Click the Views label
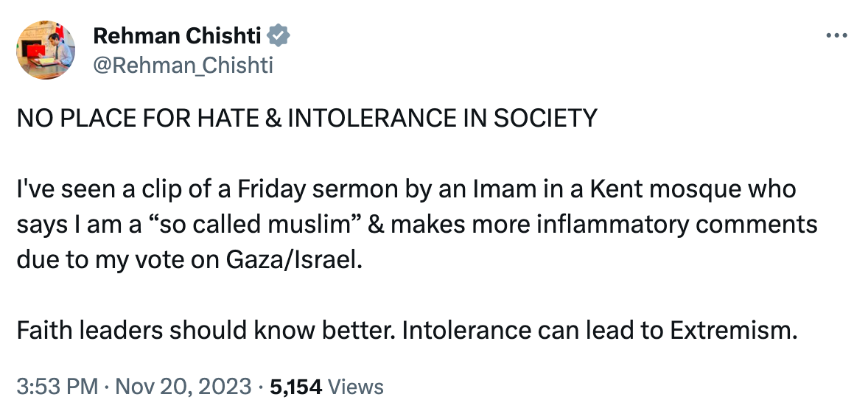The width and height of the screenshot is (868, 411). (355, 387)
